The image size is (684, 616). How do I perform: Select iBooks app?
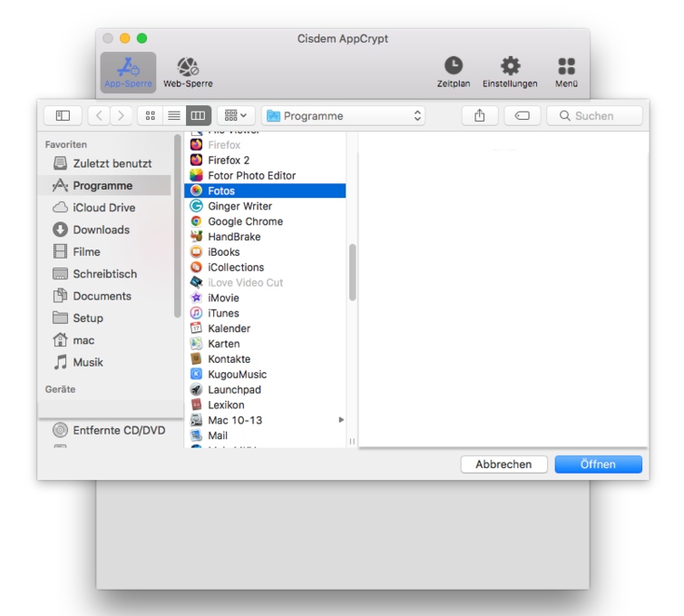click(265, 251)
